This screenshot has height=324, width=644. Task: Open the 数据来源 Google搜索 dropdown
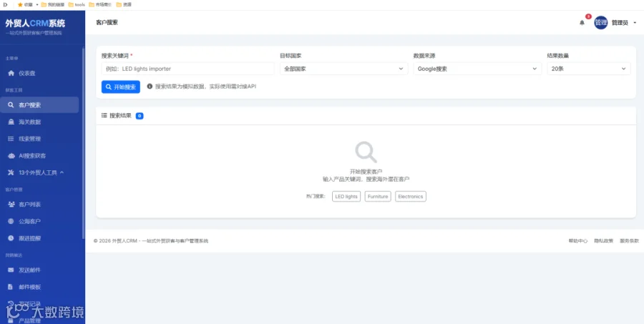click(x=477, y=69)
